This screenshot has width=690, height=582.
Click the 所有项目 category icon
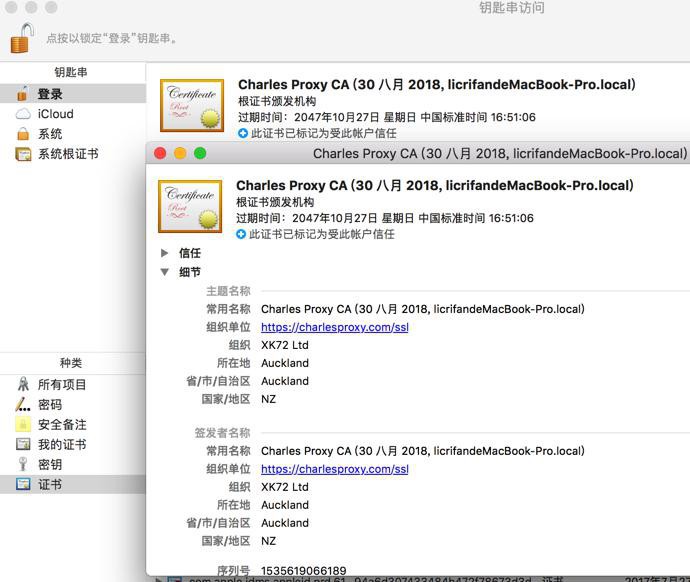coord(23,384)
